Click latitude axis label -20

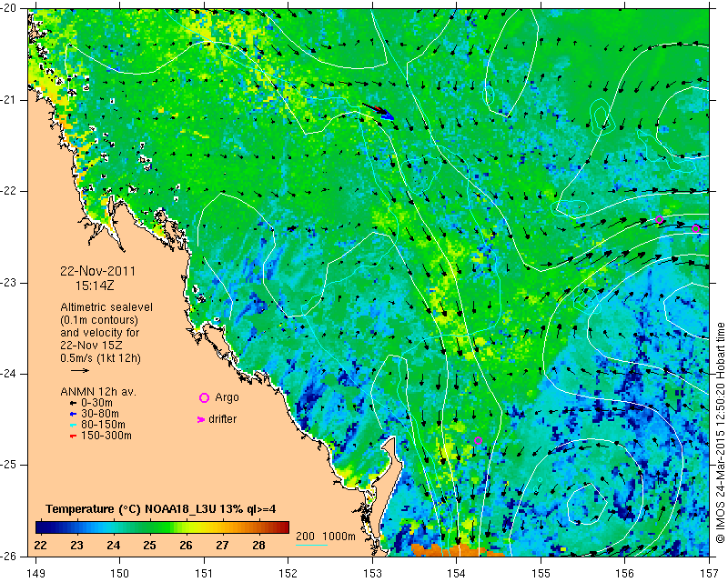pos(8,8)
